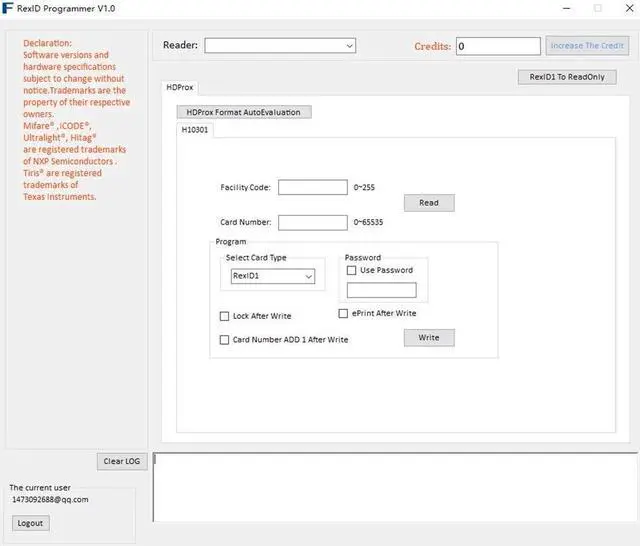Expand the Select Card Type combo box

(x=273, y=276)
